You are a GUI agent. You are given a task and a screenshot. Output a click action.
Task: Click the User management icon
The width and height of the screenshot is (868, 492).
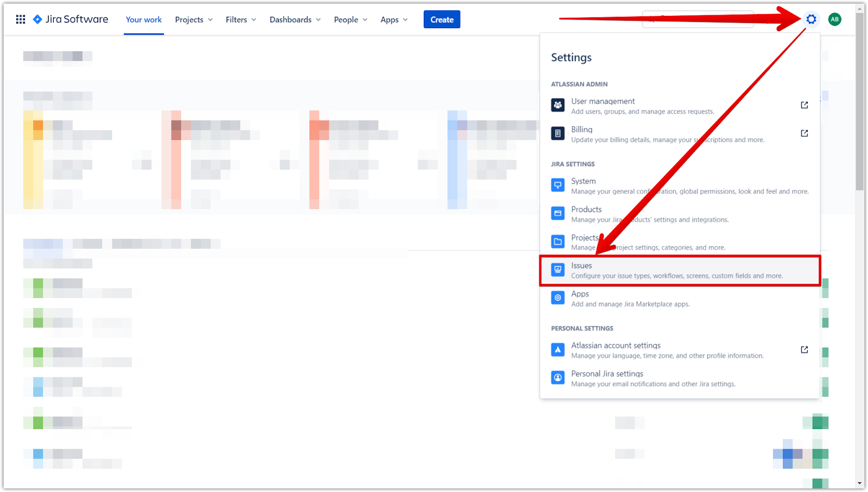(x=558, y=105)
